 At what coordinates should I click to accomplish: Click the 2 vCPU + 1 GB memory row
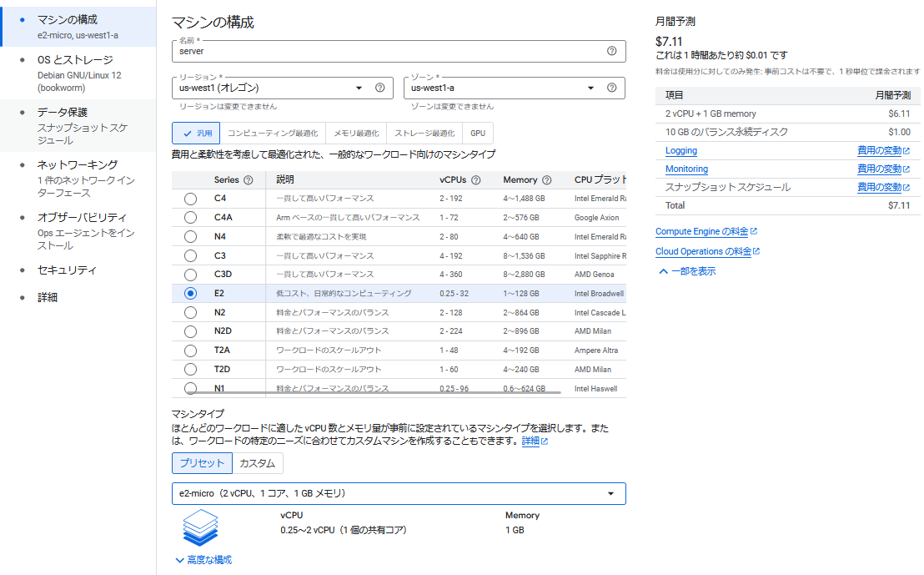[788, 113]
